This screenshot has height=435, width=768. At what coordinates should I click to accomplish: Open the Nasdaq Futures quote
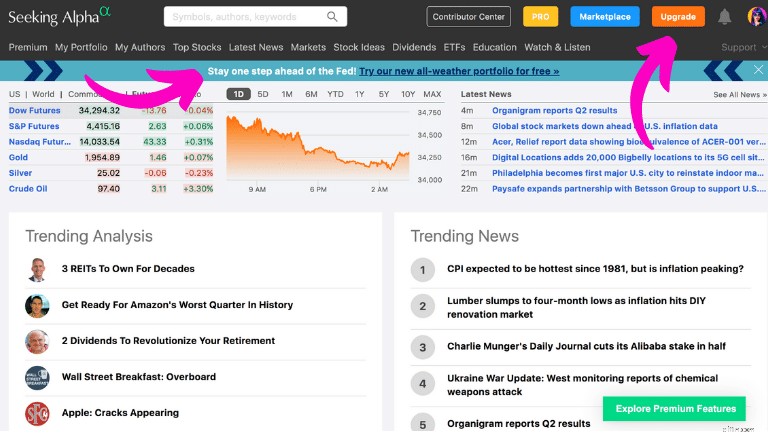(40, 142)
